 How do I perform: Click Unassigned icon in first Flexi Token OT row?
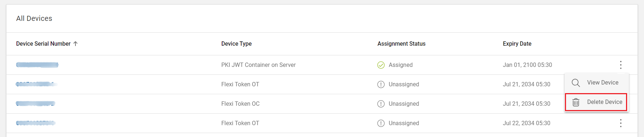point(381,84)
